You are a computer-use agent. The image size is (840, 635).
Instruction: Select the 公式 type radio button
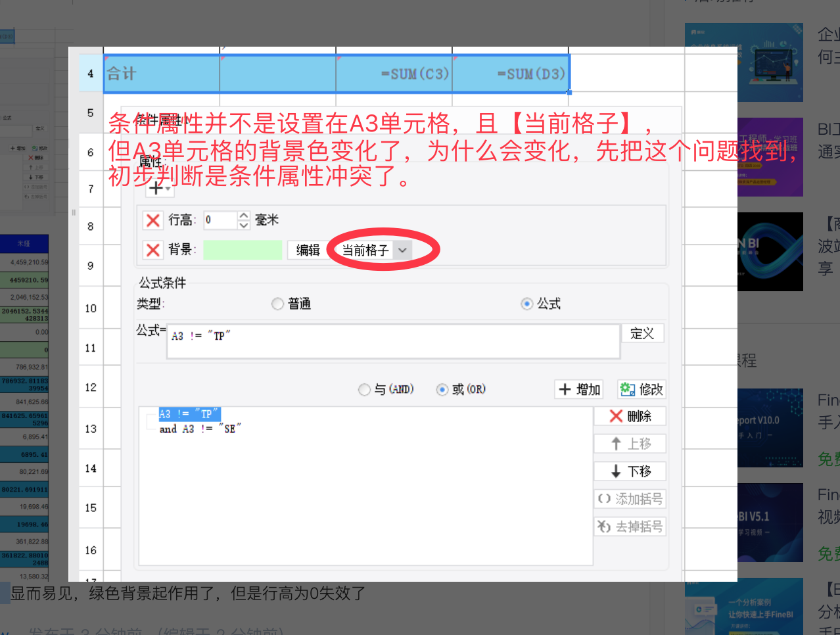point(526,304)
